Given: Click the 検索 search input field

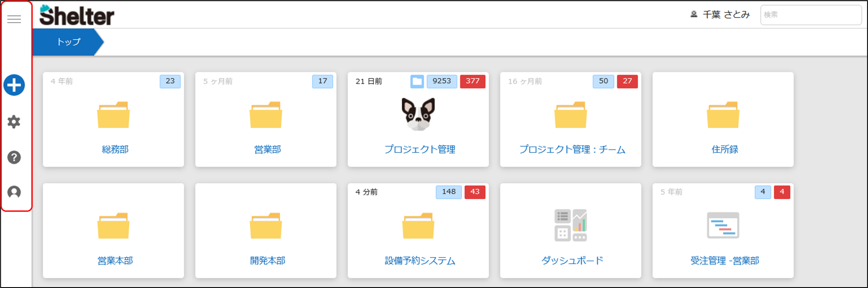Looking at the screenshot, I should [811, 15].
